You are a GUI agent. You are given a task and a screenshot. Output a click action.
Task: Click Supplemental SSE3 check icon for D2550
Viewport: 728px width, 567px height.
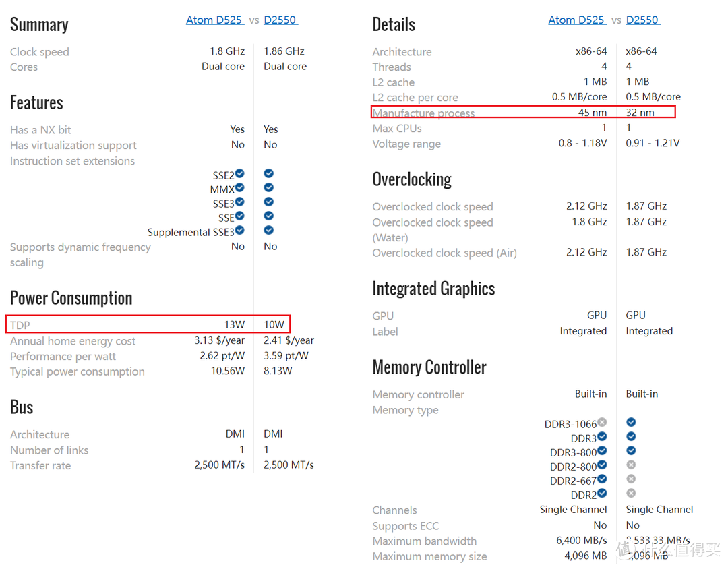[x=269, y=230]
